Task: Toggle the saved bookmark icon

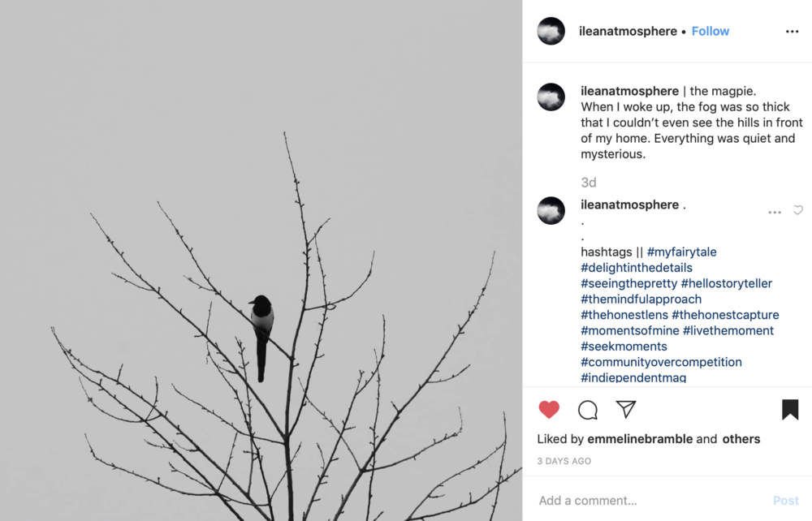Action: coord(790,409)
